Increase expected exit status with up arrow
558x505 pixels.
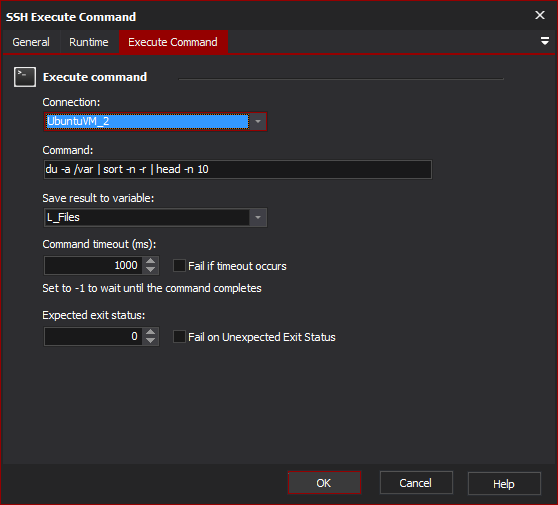point(151,332)
